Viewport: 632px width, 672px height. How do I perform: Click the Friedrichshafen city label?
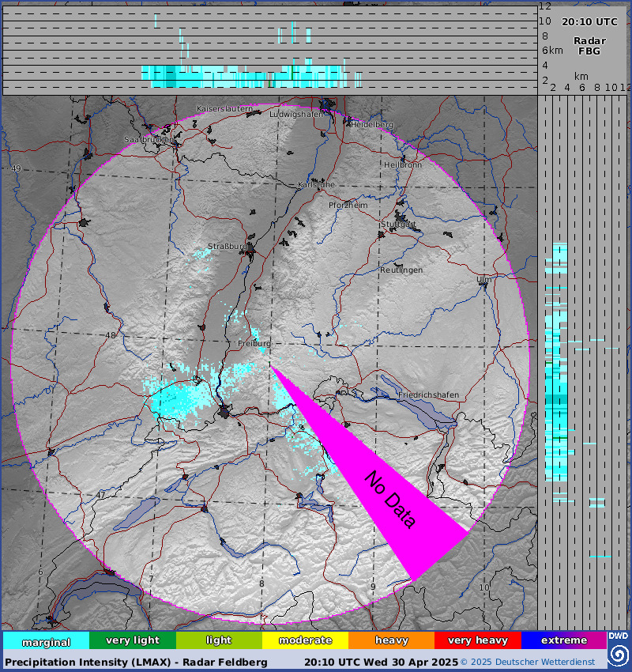(x=429, y=395)
